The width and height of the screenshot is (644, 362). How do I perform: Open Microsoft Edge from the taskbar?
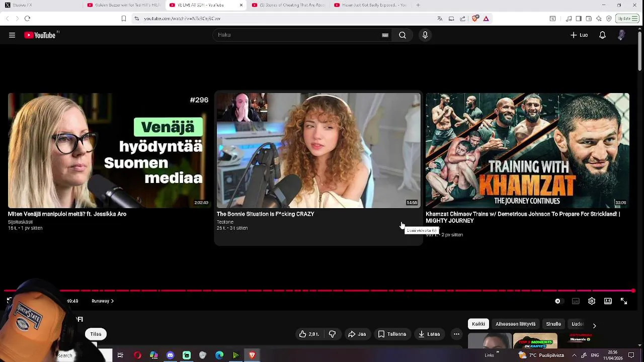point(219,355)
